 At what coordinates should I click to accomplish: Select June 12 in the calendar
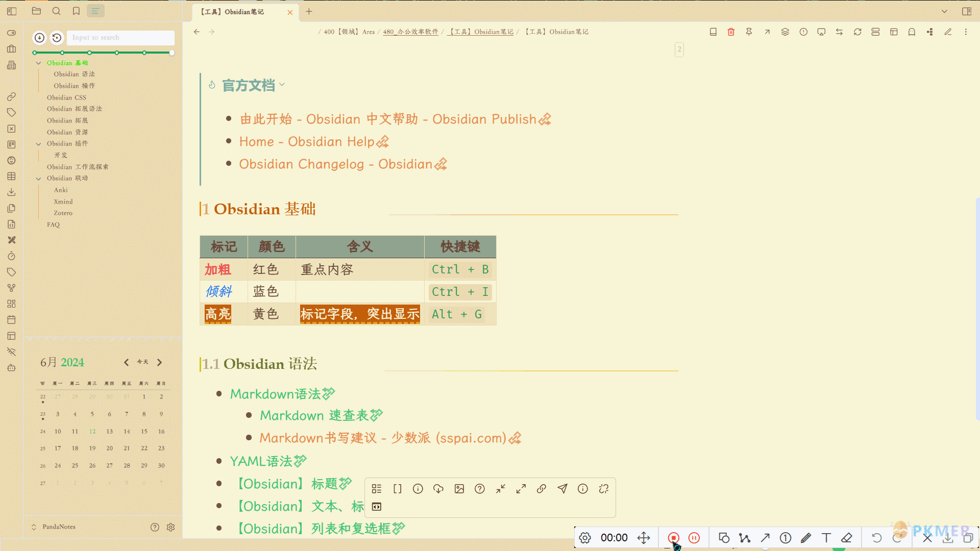(x=92, y=432)
